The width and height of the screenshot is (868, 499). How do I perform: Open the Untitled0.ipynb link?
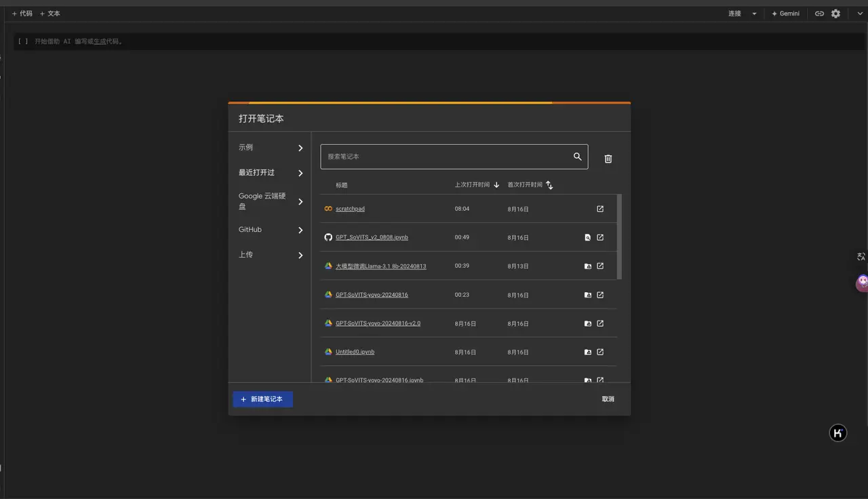(x=355, y=352)
